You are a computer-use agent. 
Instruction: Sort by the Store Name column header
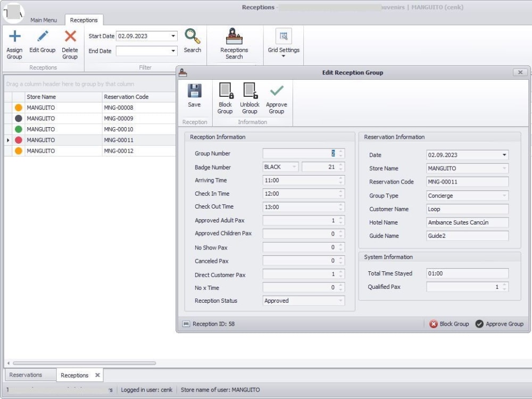pyautogui.click(x=63, y=97)
